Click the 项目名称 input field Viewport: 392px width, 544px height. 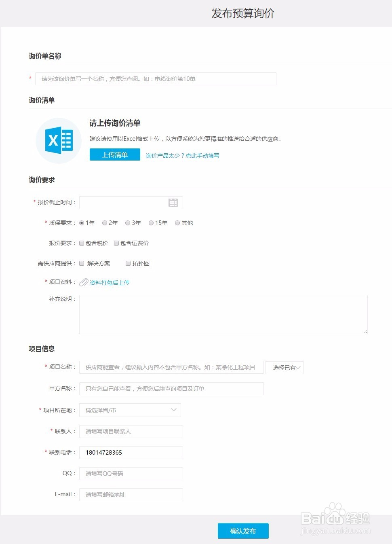[x=171, y=367]
